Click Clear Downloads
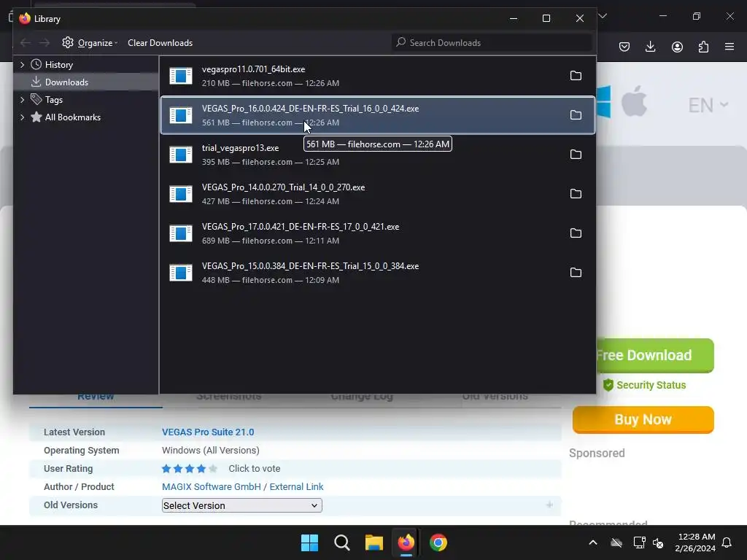The image size is (747, 560). pos(160,43)
